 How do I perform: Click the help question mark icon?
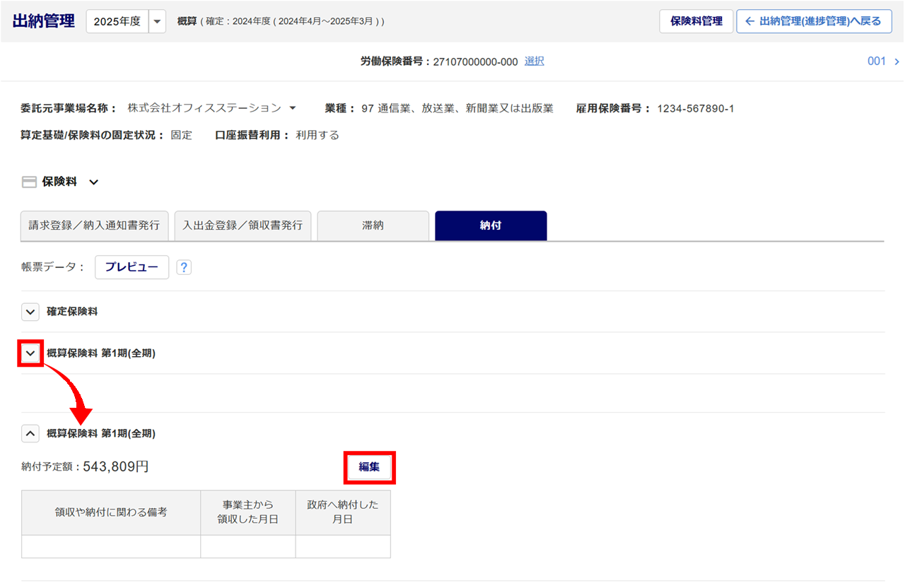pyautogui.click(x=184, y=268)
